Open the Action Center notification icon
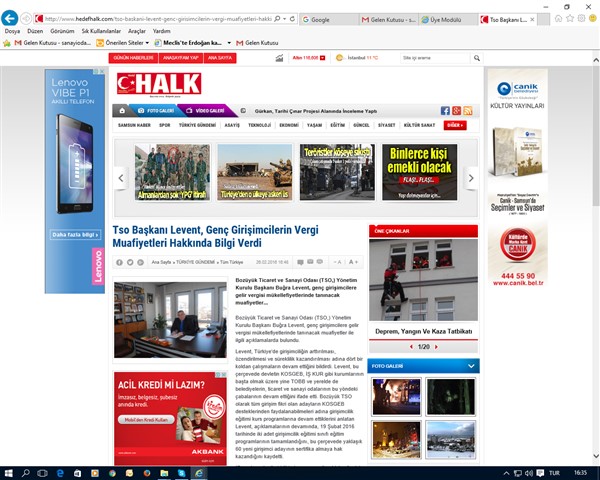600x480 pixels. 540,473
